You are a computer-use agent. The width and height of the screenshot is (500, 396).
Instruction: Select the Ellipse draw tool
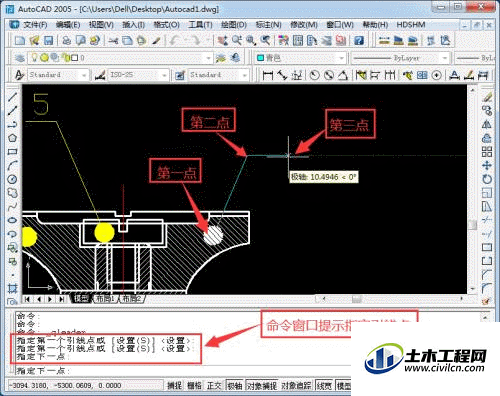point(12,220)
